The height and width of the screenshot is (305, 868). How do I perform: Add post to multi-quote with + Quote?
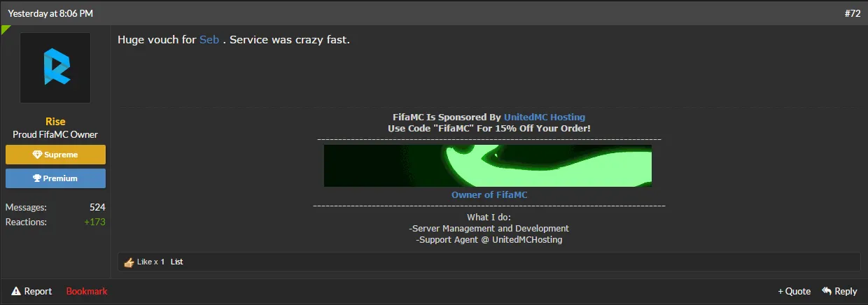click(794, 291)
